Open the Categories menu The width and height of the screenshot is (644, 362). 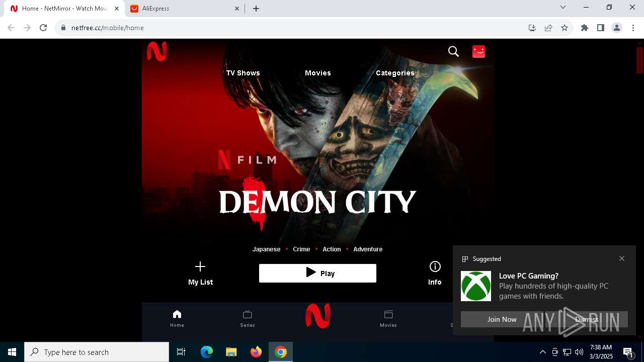(395, 73)
